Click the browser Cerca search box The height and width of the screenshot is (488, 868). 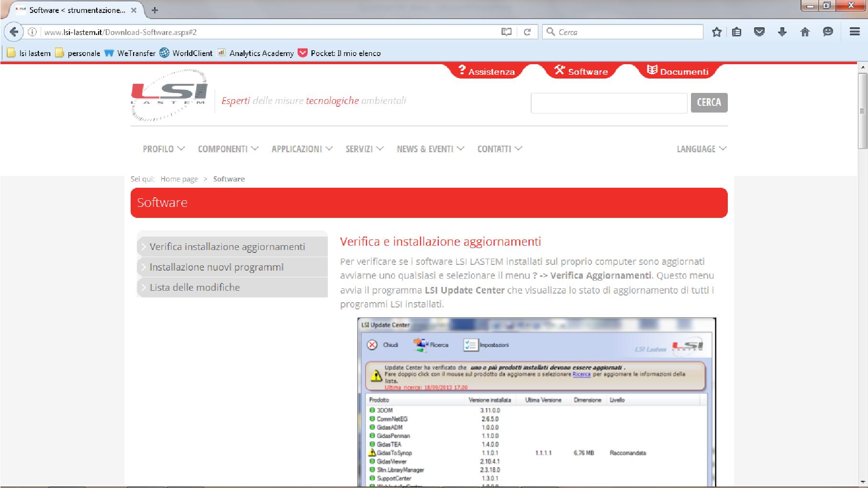pyautogui.click(x=623, y=32)
